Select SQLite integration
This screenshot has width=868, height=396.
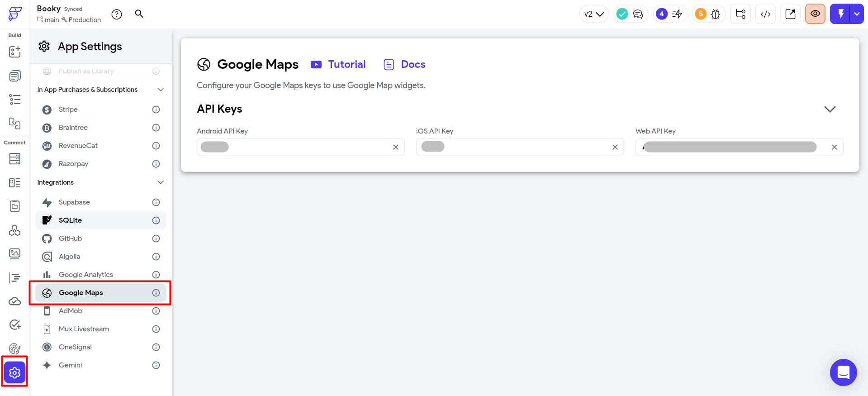(x=100, y=220)
